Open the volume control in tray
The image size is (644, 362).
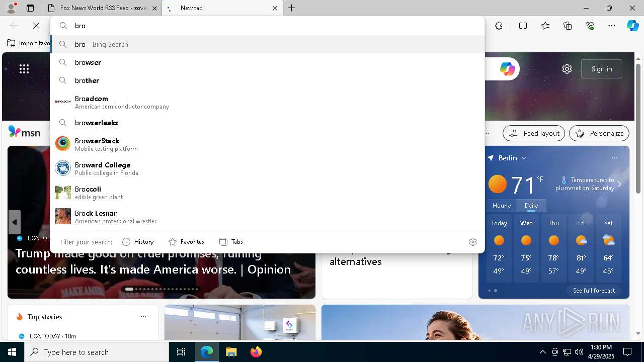pos(579,352)
